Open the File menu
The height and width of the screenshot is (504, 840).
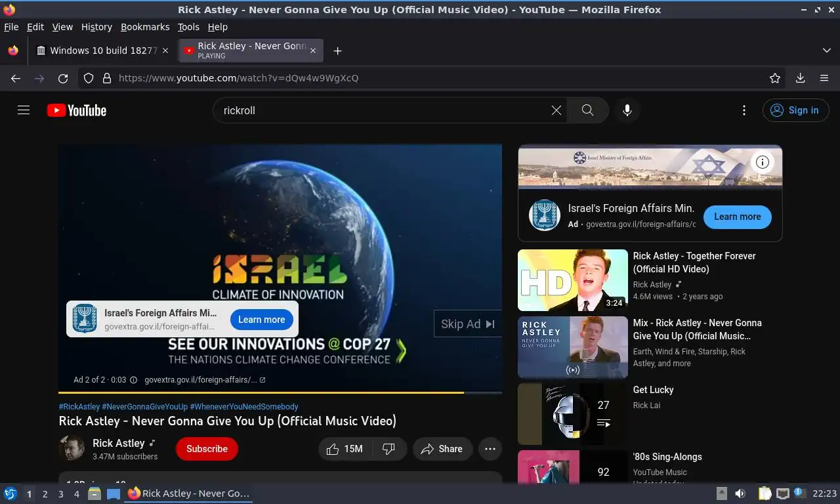point(11,27)
